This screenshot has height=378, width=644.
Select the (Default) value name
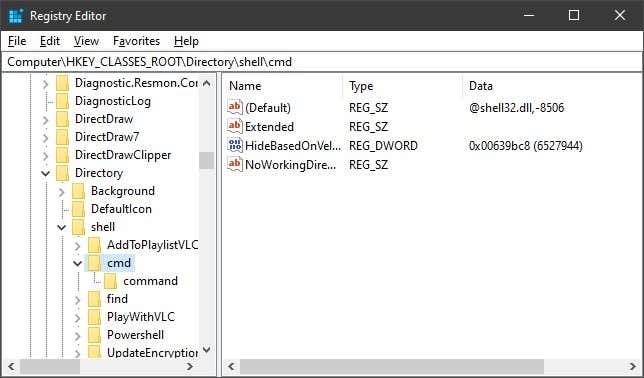point(268,108)
